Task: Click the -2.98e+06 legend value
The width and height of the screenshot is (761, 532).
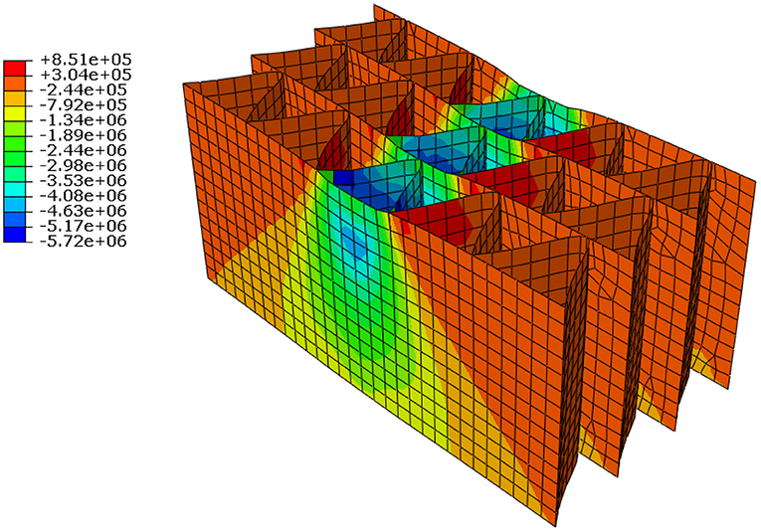Action: pyautogui.click(x=84, y=165)
